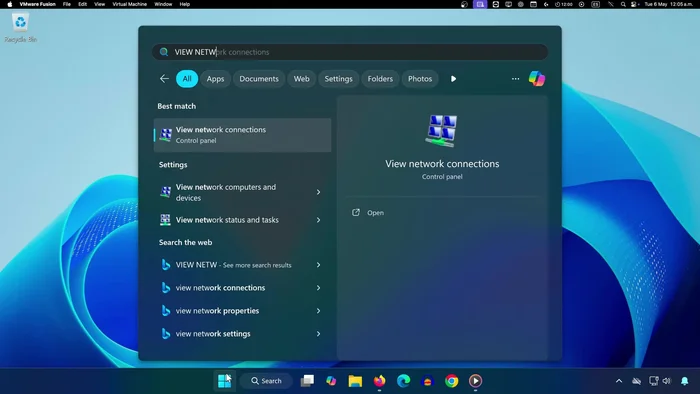Launch Firefox from the taskbar
The image size is (700, 394).
pyautogui.click(x=379, y=381)
